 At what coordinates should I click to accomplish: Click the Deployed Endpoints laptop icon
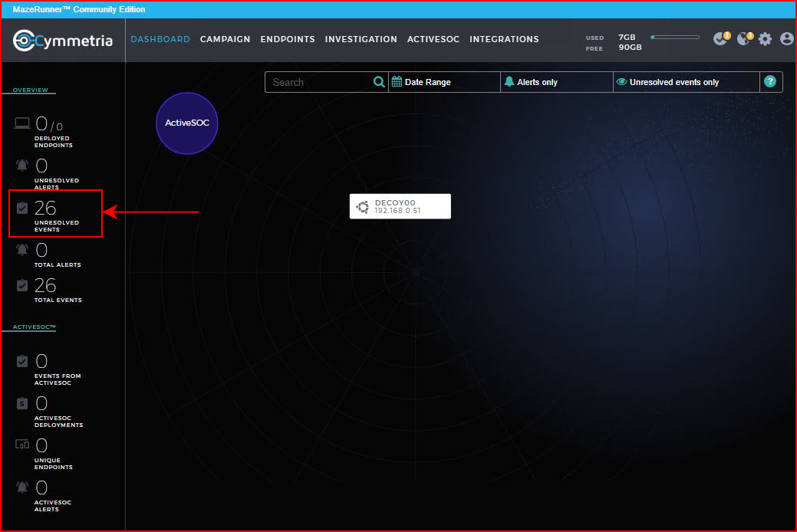pyautogui.click(x=21, y=123)
